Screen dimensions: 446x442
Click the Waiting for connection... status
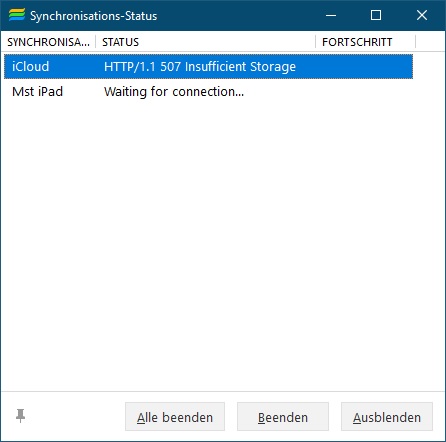[x=174, y=92]
